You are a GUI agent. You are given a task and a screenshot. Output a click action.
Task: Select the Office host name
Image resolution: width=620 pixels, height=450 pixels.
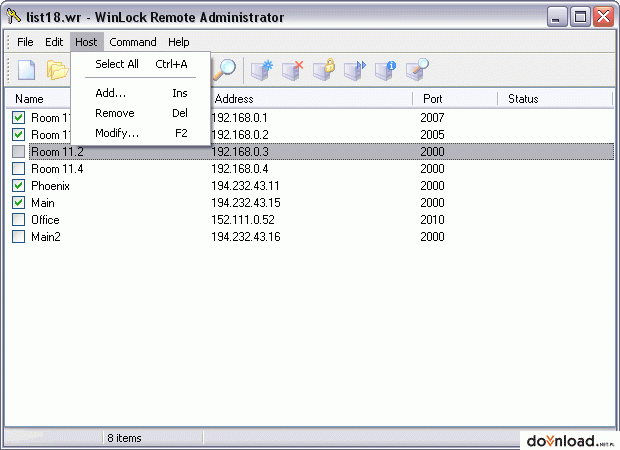45,220
